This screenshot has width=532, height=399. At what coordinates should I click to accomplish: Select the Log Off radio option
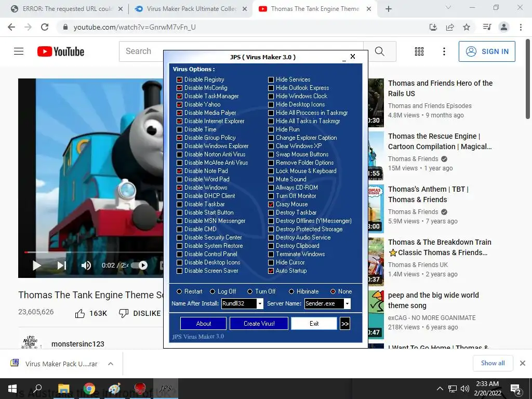[x=212, y=291]
